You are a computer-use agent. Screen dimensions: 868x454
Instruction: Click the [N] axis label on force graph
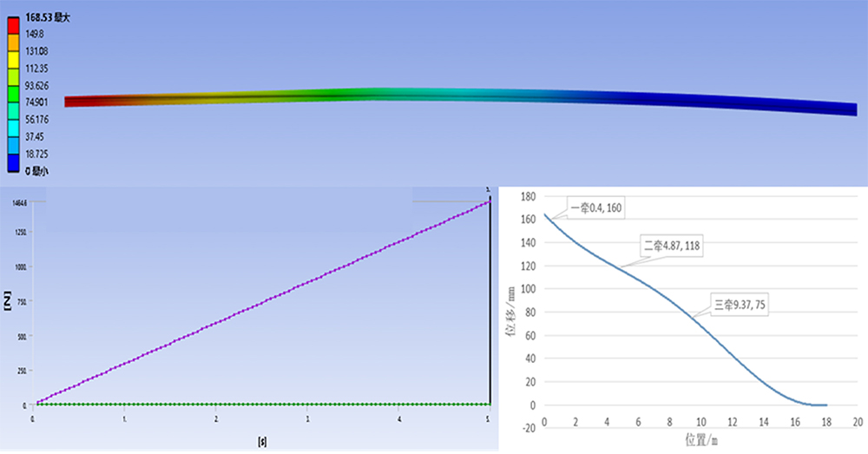[7, 301]
